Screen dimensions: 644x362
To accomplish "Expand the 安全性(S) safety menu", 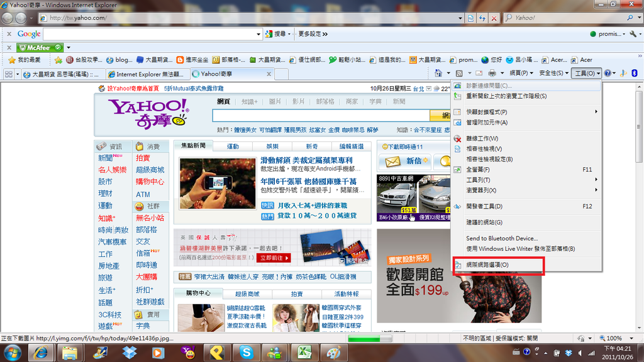I will point(553,74).
